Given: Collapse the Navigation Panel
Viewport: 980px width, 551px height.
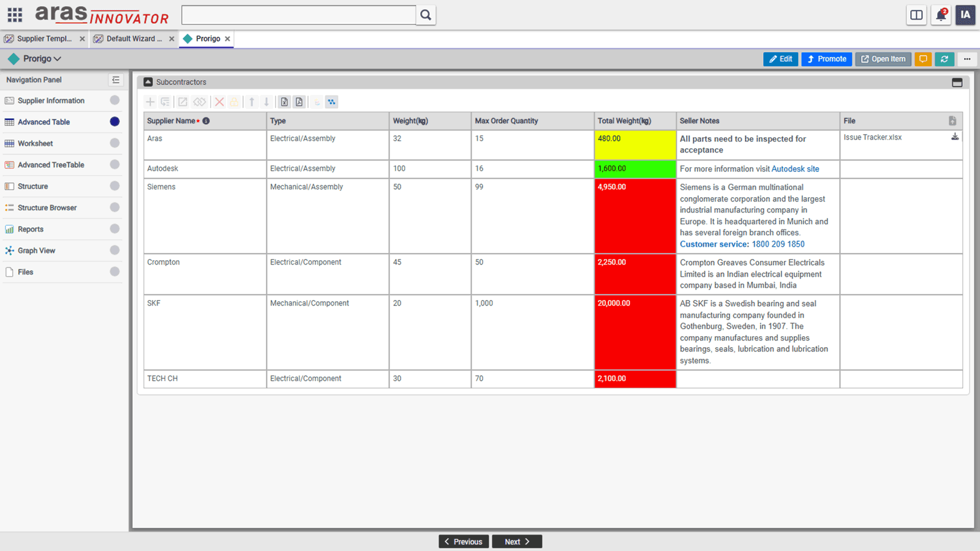Looking at the screenshot, I should coord(116,80).
